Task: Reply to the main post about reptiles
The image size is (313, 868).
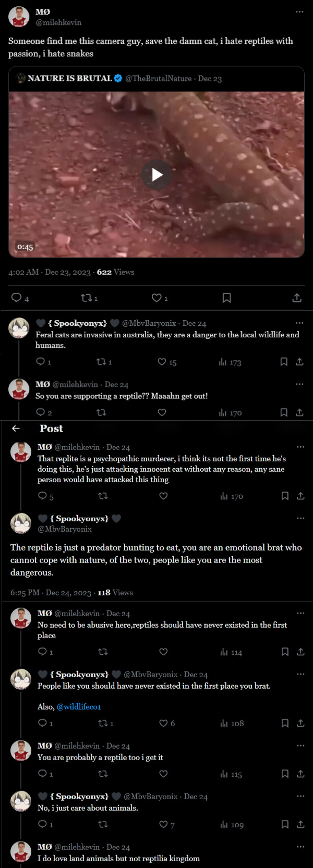Action: tap(17, 298)
